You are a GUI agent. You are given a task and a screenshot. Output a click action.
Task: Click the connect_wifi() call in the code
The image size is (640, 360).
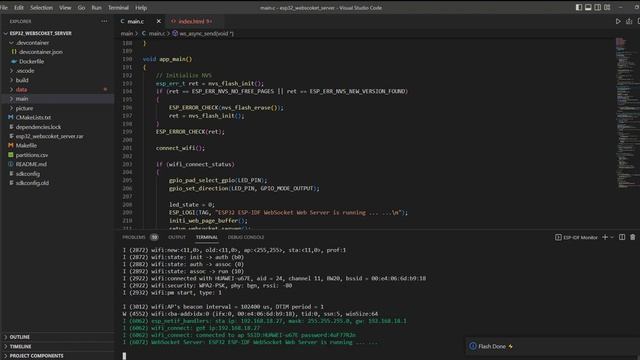[x=180, y=148]
